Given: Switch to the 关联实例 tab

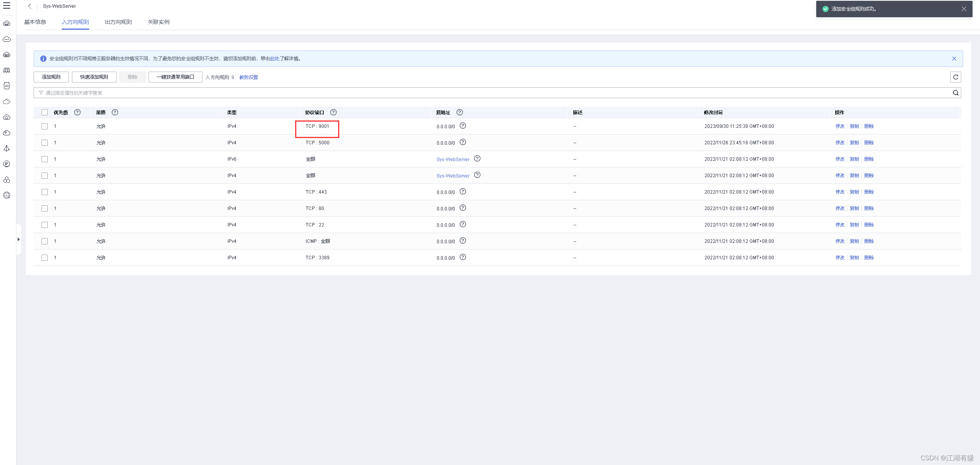Looking at the screenshot, I should tap(158, 22).
